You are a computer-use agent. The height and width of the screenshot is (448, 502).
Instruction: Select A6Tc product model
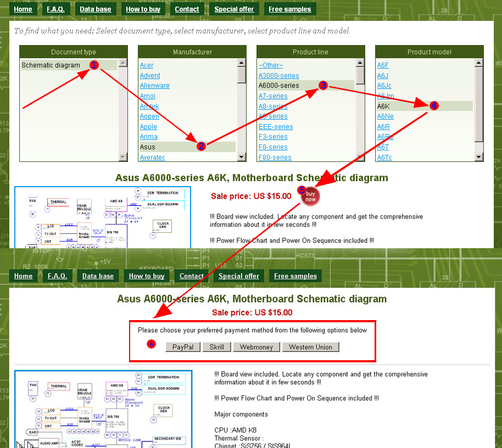[384, 158]
